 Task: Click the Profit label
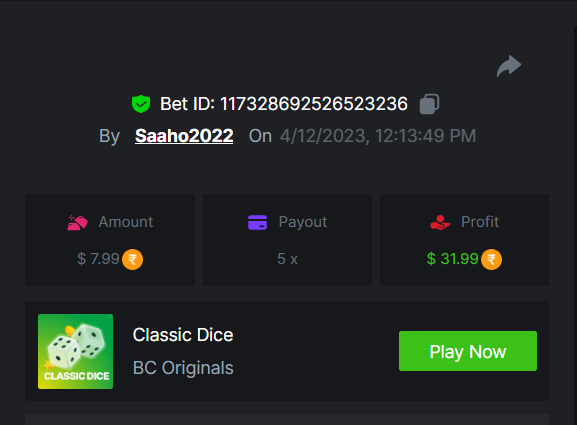480,222
